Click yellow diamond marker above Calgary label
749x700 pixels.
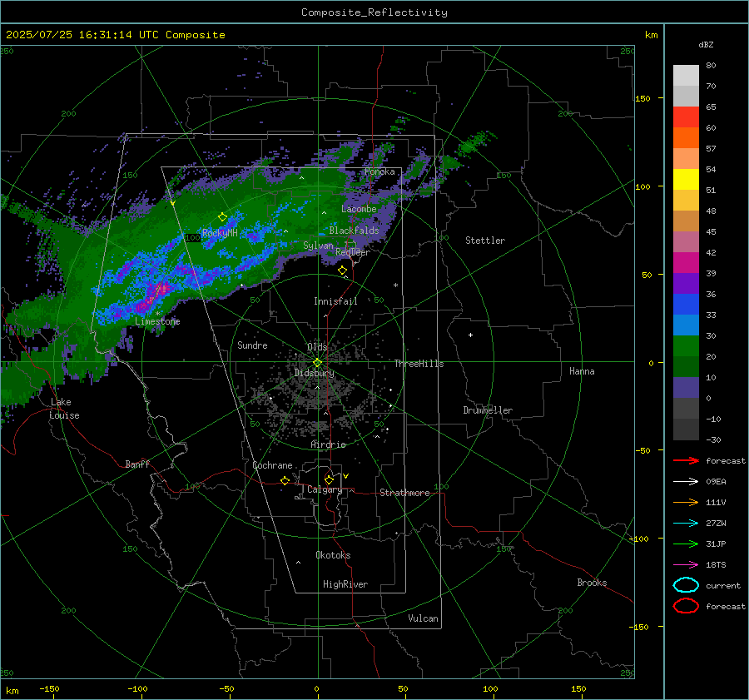(329, 479)
